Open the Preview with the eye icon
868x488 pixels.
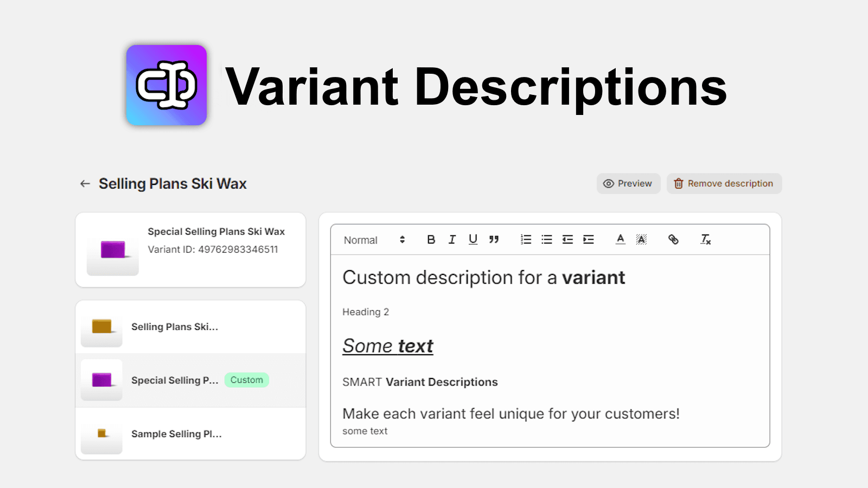[628, 183]
